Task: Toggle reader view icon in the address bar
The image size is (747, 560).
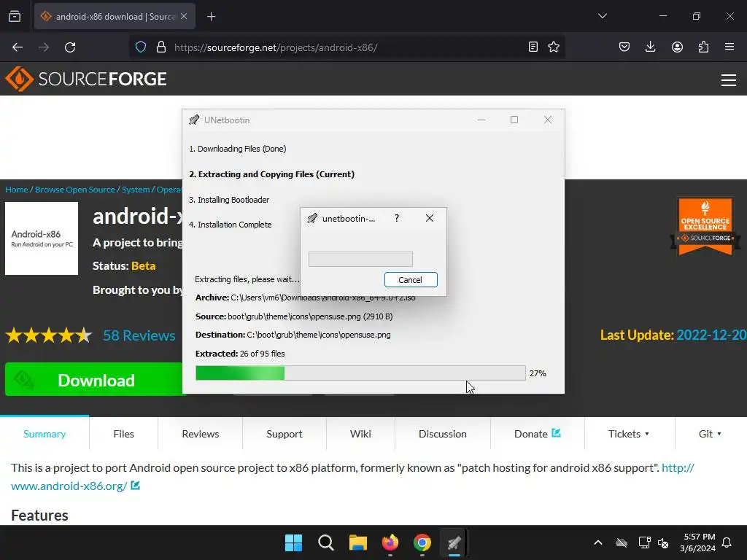Action: (x=533, y=47)
